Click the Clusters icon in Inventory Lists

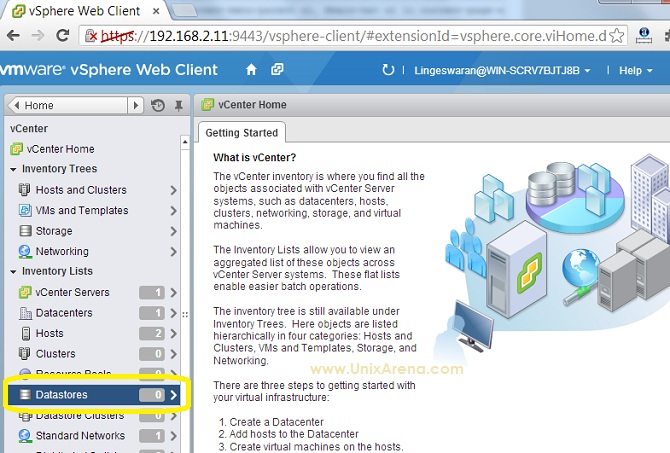coord(25,353)
